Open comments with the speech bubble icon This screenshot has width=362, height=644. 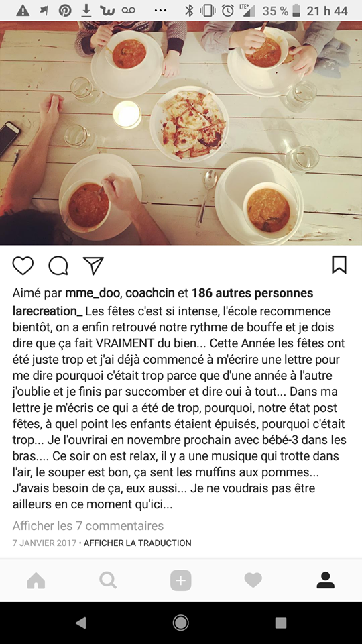pos(58,266)
